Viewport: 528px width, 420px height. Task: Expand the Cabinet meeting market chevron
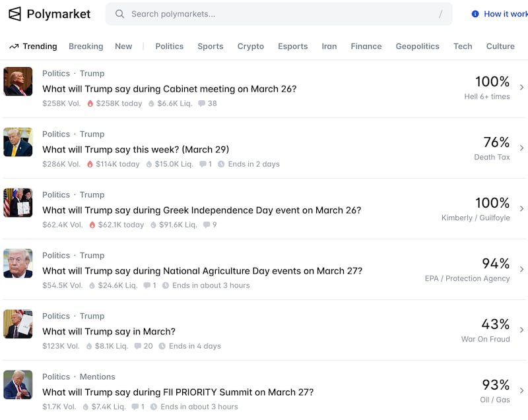click(x=521, y=88)
